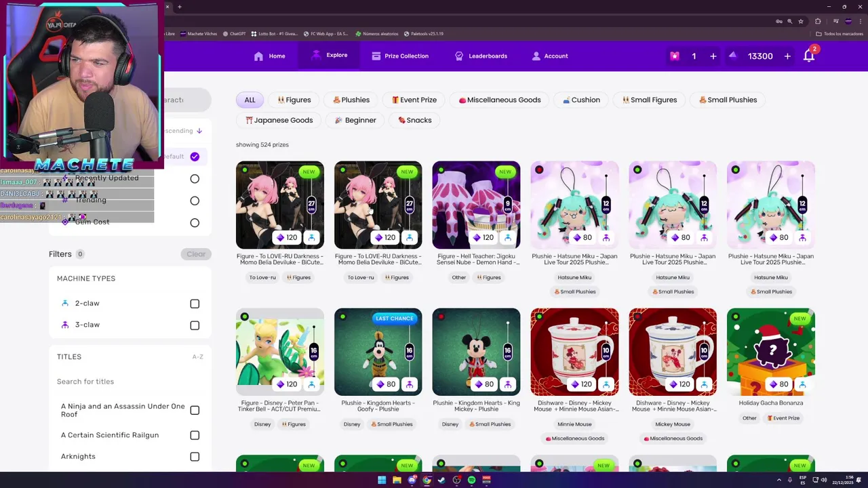This screenshot has height=488, width=868.
Task: Open the Explore tab
Action: 329,56
